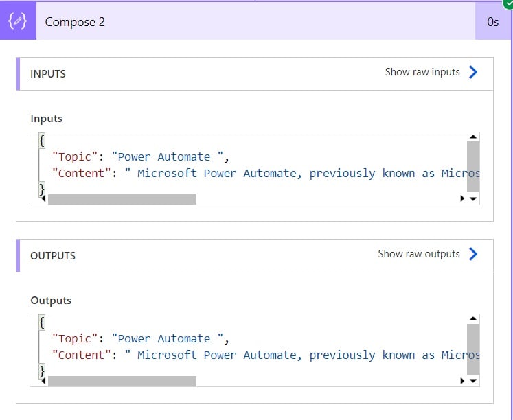Click the up arrow of Outputs vertical scrollbar

(x=473, y=318)
